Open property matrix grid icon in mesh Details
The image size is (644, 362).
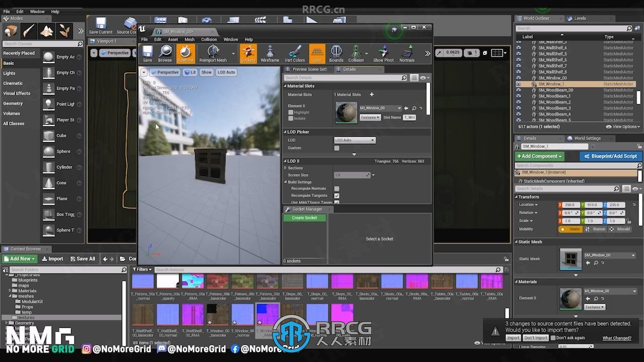pyautogui.click(x=414, y=78)
